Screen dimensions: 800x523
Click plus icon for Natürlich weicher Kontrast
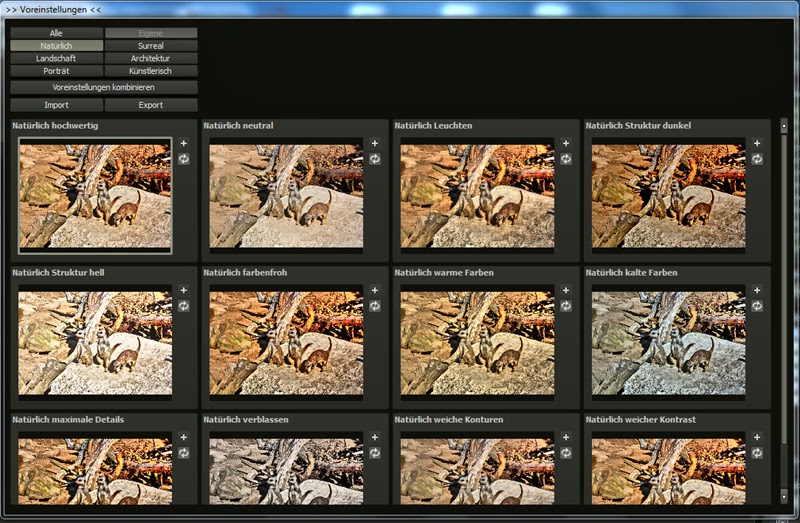tap(757, 437)
